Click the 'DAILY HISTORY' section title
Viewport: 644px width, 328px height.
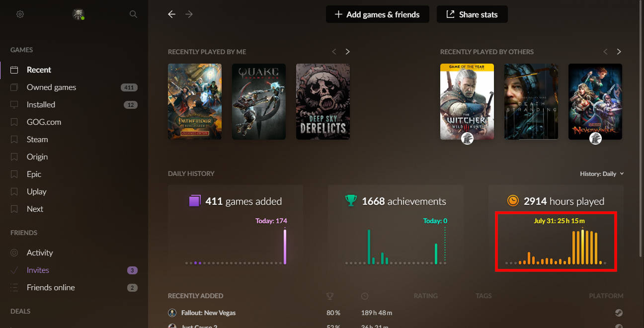pyautogui.click(x=191, y=173)
